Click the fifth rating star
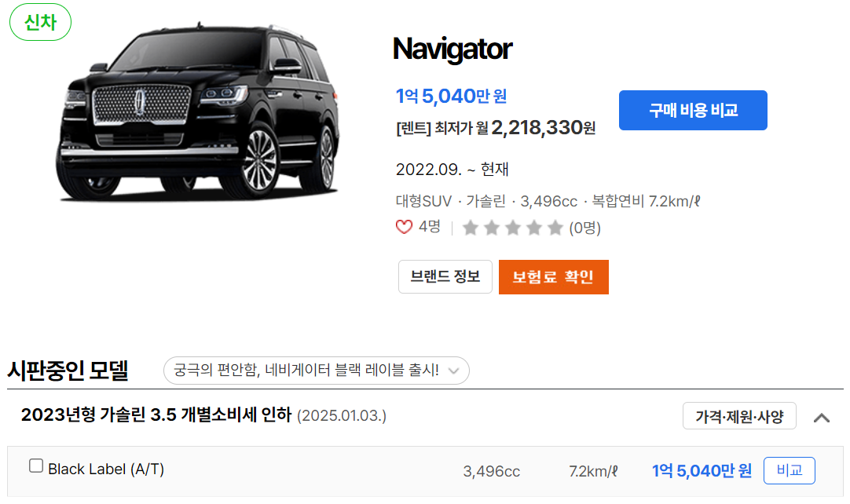 click(555, 228)
